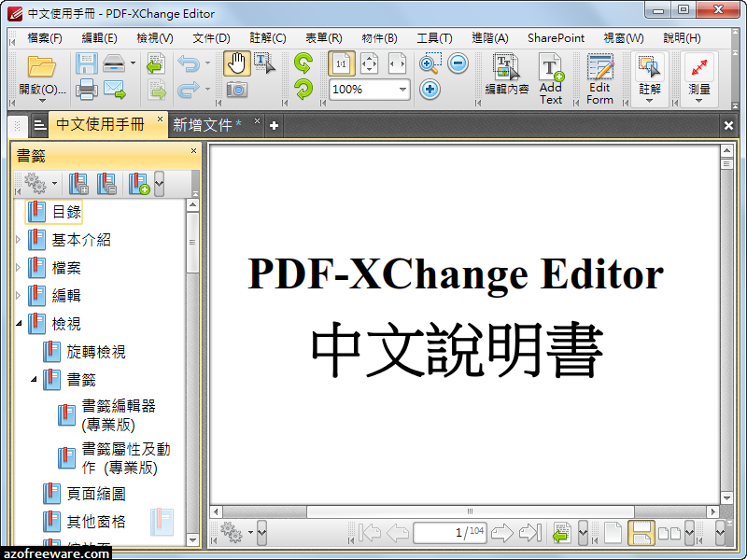Click the Fit Page icon
Viewport: 747px width, 560px height.
(369, 63)
